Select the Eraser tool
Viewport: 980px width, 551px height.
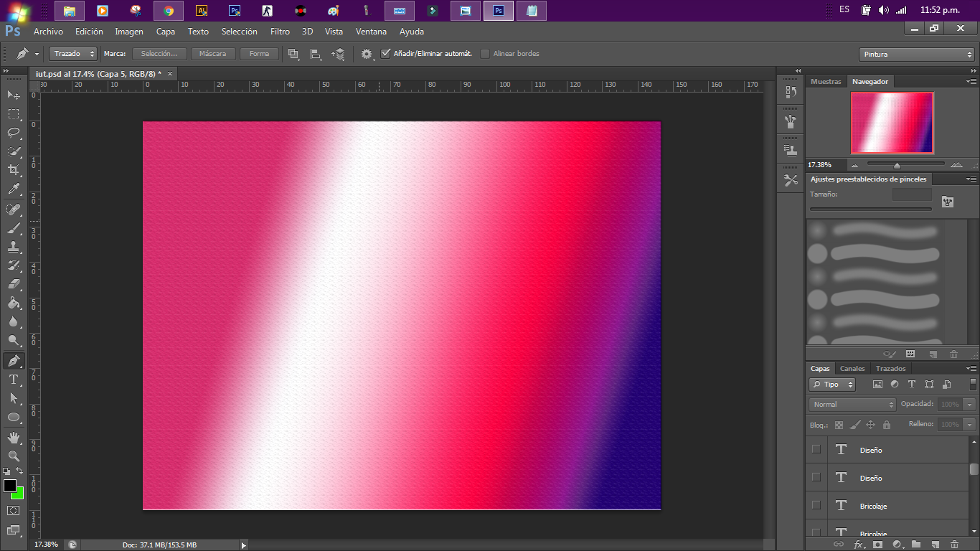click(x=14, y=284)
